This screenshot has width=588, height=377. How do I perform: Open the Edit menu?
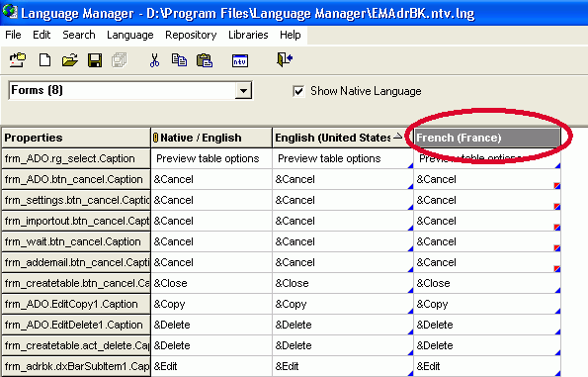[42, 35]
